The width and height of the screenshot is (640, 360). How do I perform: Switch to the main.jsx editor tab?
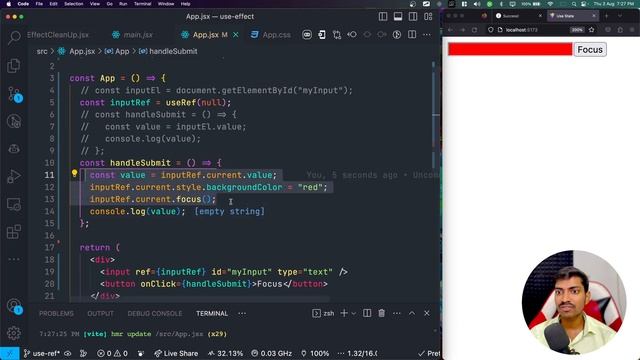133,35
